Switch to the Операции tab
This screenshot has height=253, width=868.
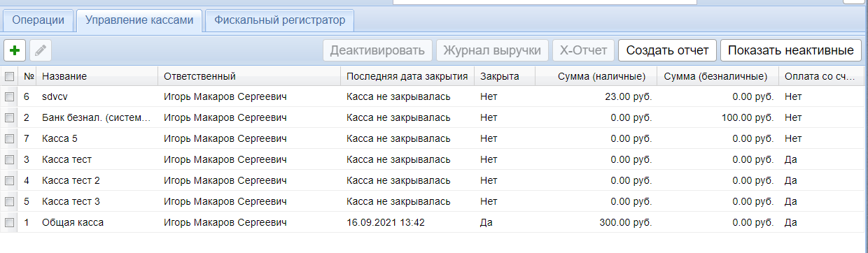coord(38,20)
